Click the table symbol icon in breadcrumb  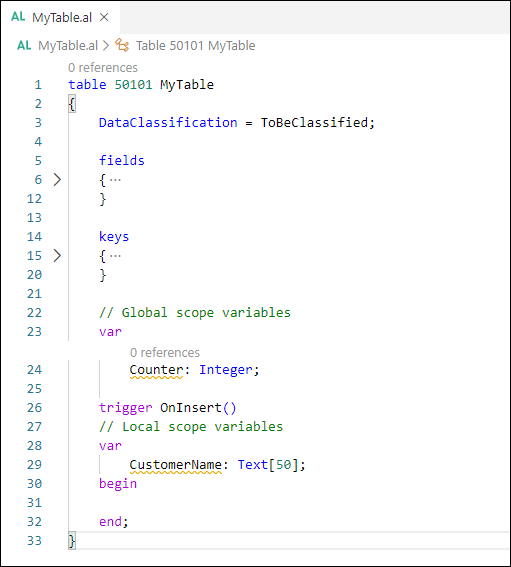click(x=122, y=46)
